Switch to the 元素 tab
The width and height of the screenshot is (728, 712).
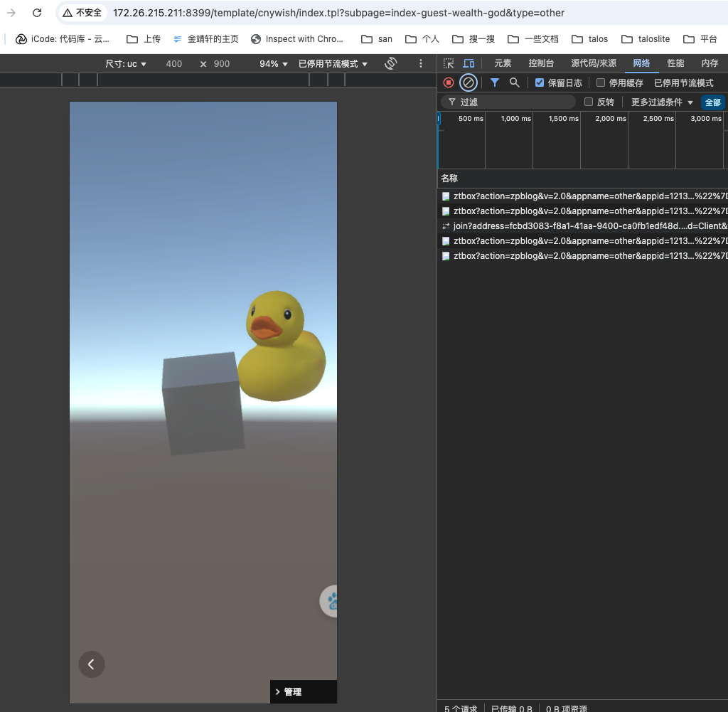503,63
